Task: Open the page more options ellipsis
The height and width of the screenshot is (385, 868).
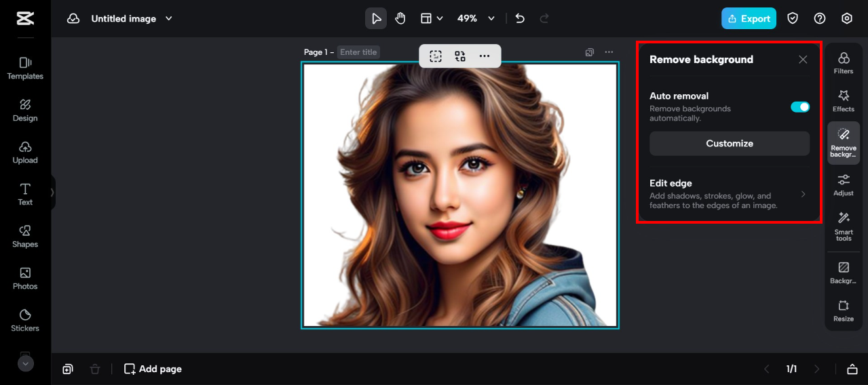Action: coord(609,52)
